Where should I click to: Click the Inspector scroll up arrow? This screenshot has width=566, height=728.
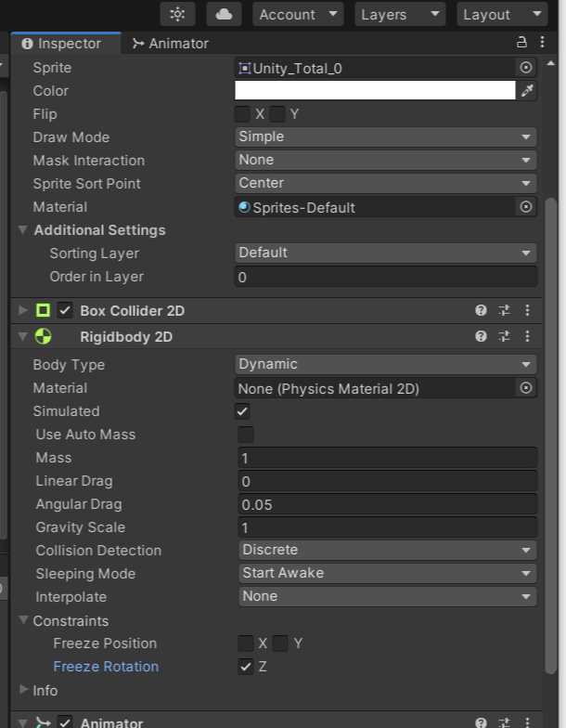(x=551, y=63)
